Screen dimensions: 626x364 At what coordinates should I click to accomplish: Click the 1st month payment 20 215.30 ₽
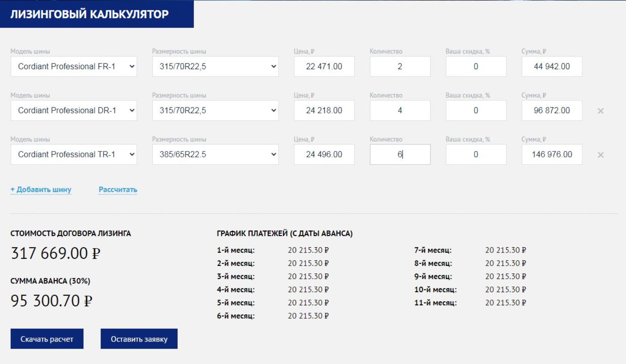pos(308,250)
